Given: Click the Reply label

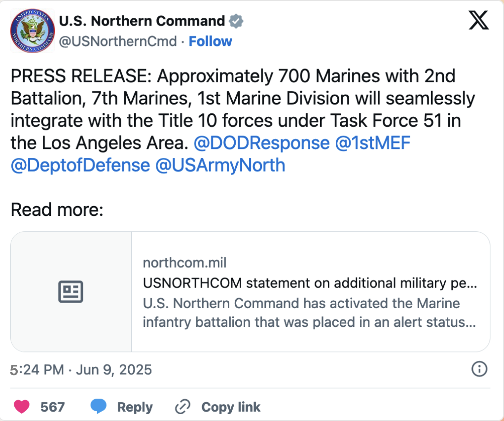Looking at the screenshot, I should tap(135, 407).
